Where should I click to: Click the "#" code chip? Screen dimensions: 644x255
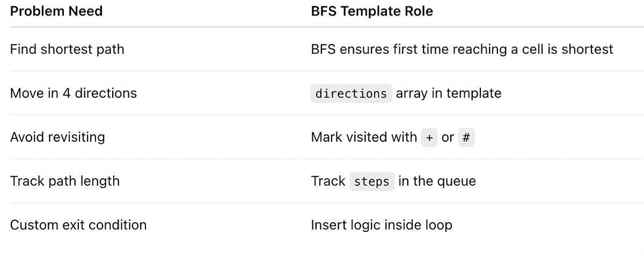pyautogui.click(x=466, y=138)
